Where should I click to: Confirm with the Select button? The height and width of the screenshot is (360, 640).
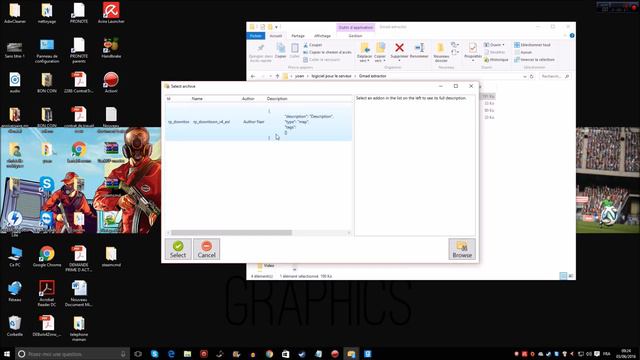click(x=178, y=249)
